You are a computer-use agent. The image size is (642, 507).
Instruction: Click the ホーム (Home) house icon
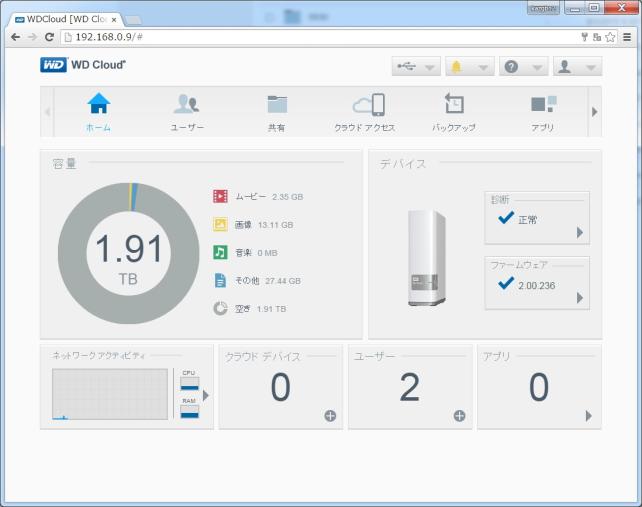[98, 104]
